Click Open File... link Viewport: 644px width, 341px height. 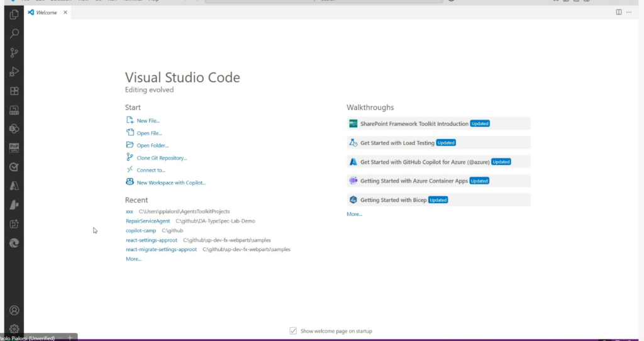[149, 133]
